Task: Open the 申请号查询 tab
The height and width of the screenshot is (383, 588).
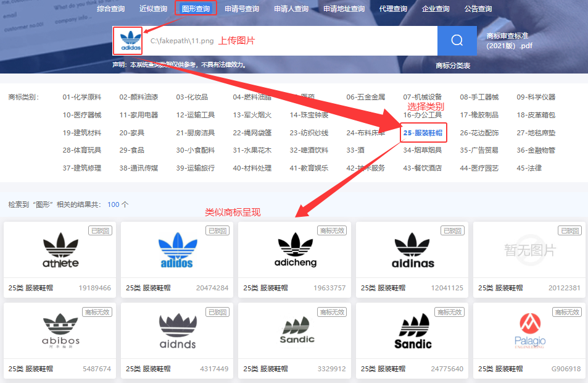Action: click(x=241, y=9)
